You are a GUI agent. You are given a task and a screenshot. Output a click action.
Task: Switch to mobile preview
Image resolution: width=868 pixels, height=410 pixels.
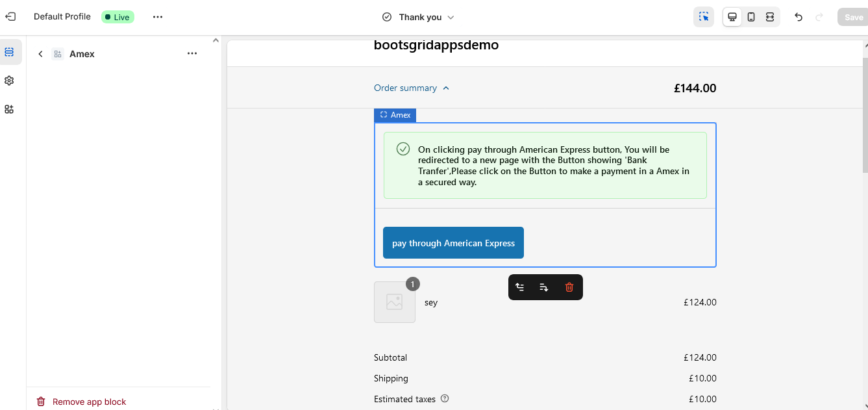751,17
